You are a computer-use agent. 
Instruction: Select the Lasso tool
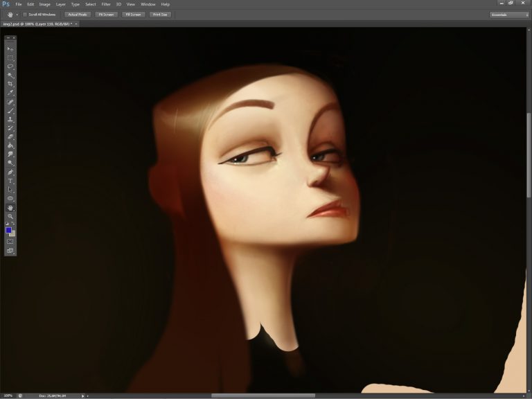(10, 66)
